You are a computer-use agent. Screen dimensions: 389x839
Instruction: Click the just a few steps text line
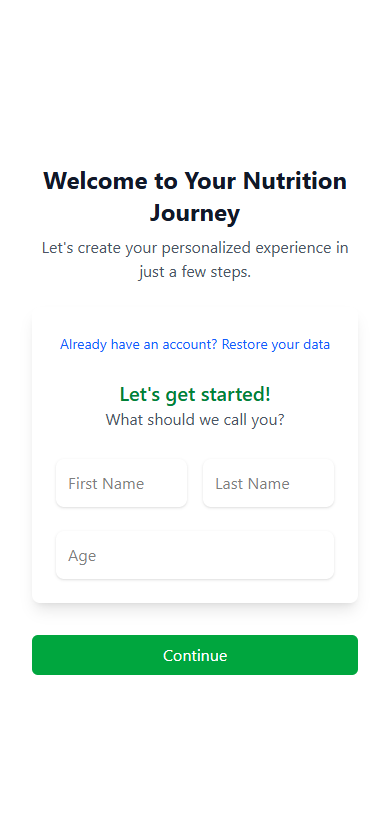click(x=195, y=272)
